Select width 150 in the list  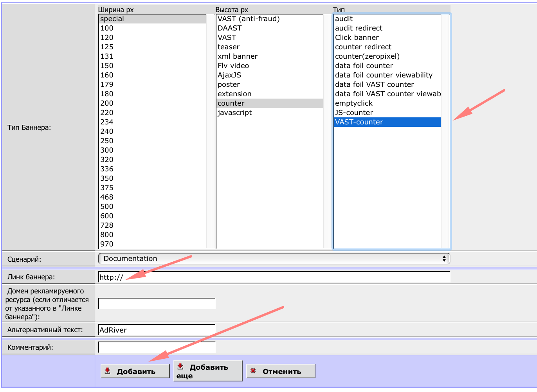pos(152,66)
